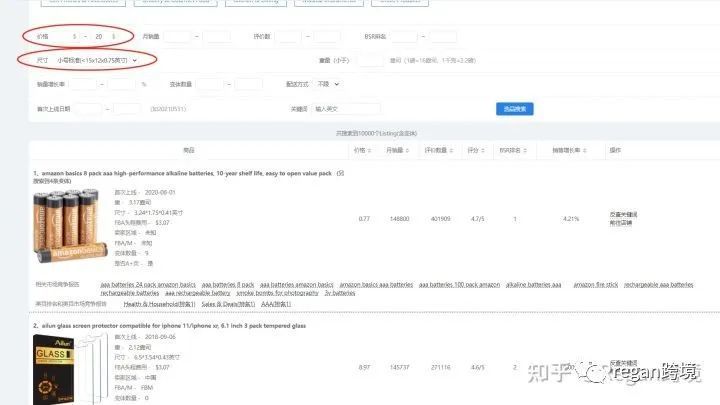Open keyword link aaa batteries 100 pack amazon
The image size is (720, 405).
click(459, 285)
